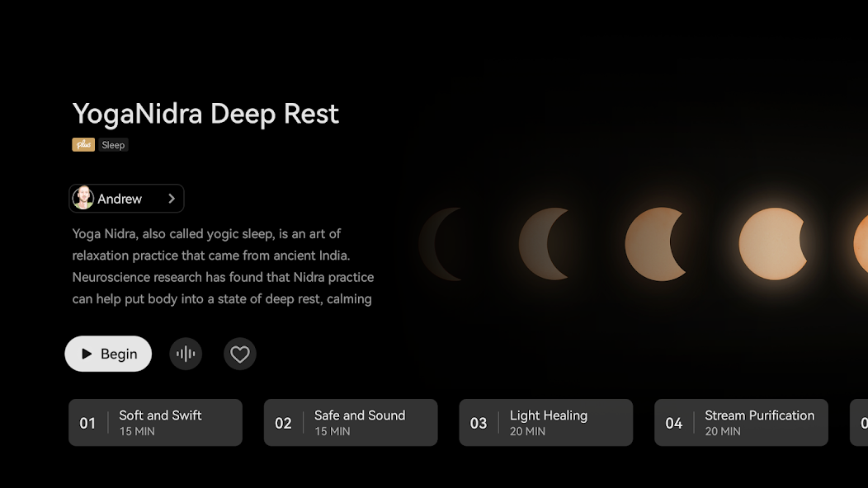The height and width of the screenshot is (488, 868).
Task: Click the YogaNidra Deep Rest title
Action: [x=205, y=114]
